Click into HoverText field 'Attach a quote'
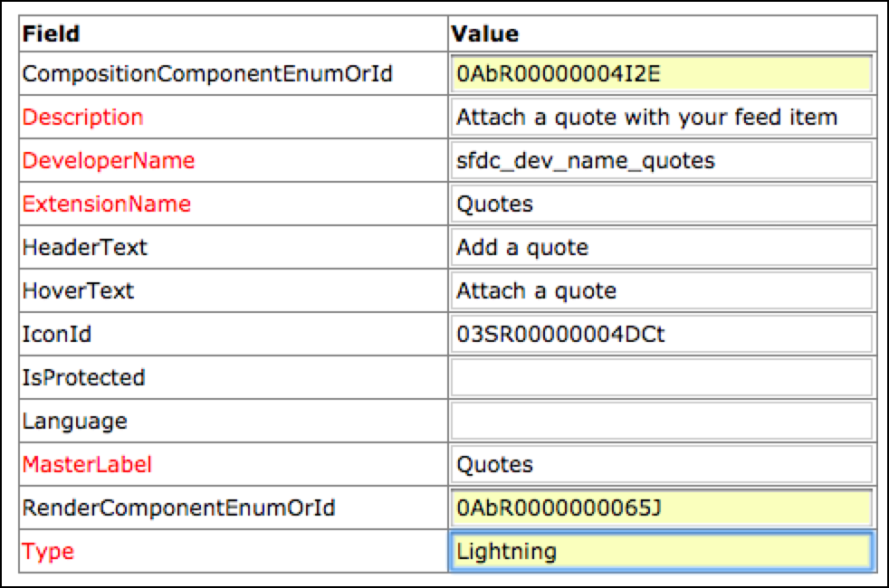 [661, 291]
